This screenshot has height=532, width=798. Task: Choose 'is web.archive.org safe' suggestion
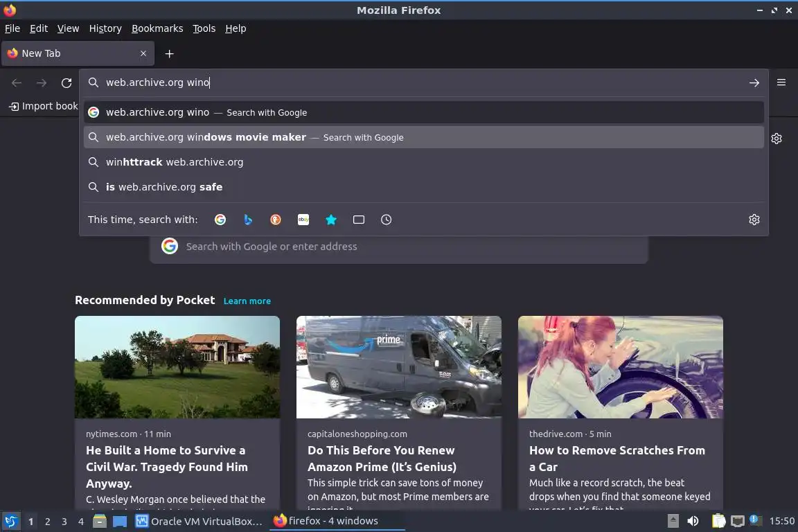[424, 187]
